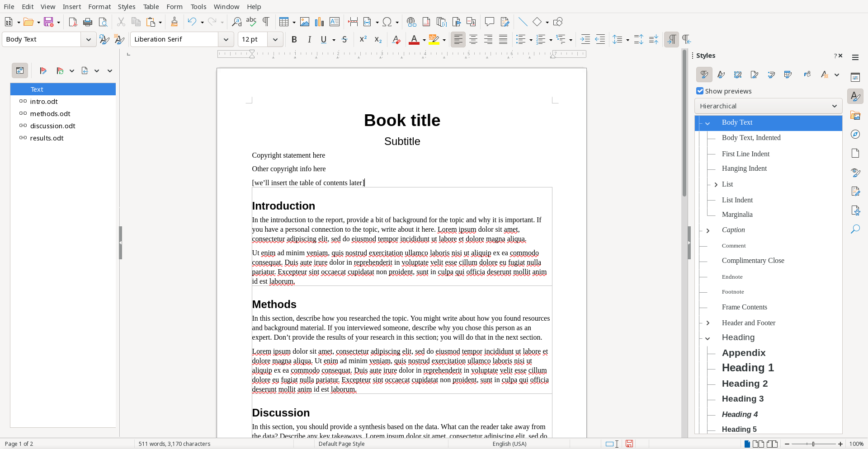Open the Hierarchical filter dropdown

tap(768, 106)
